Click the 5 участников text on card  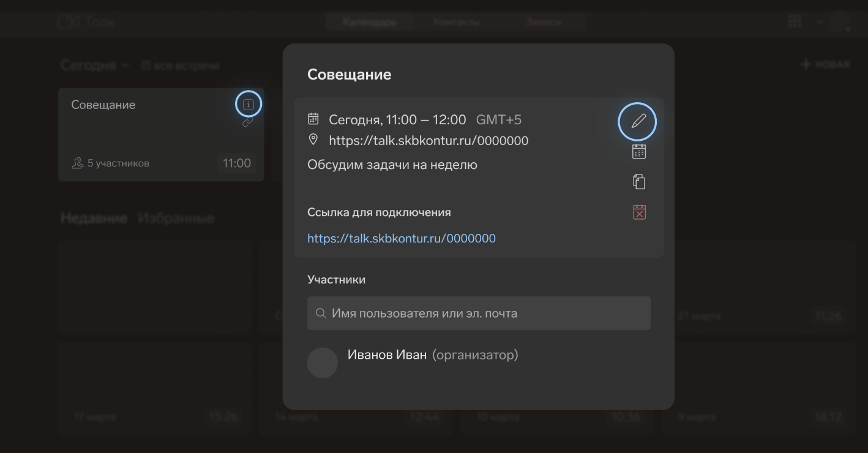(x=118, y=163)
